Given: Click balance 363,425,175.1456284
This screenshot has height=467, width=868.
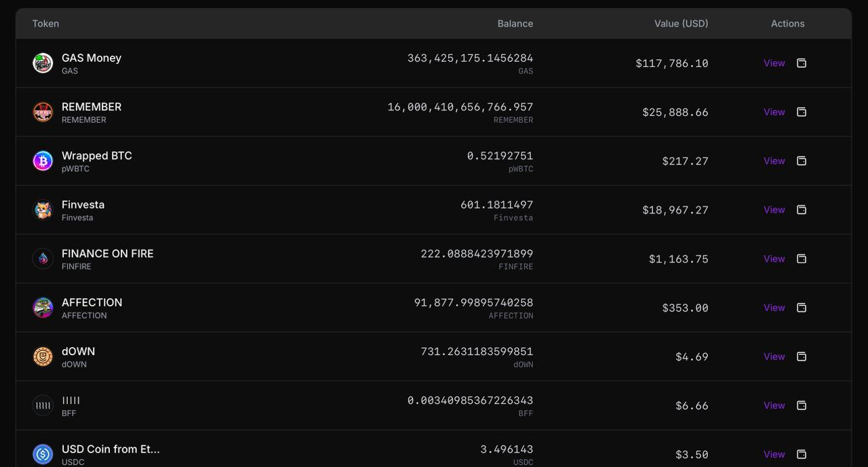Looking at the screenshot, I should click(x=471, y=58).
